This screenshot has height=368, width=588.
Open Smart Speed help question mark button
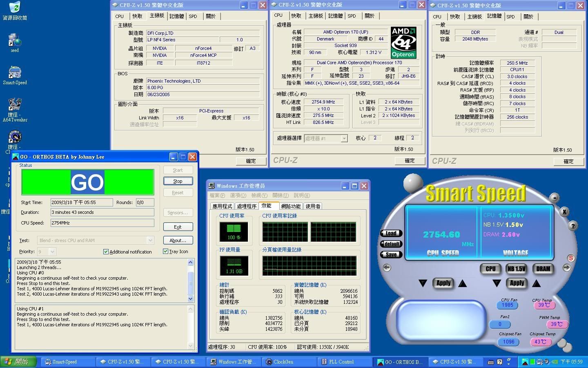point(572,226)
